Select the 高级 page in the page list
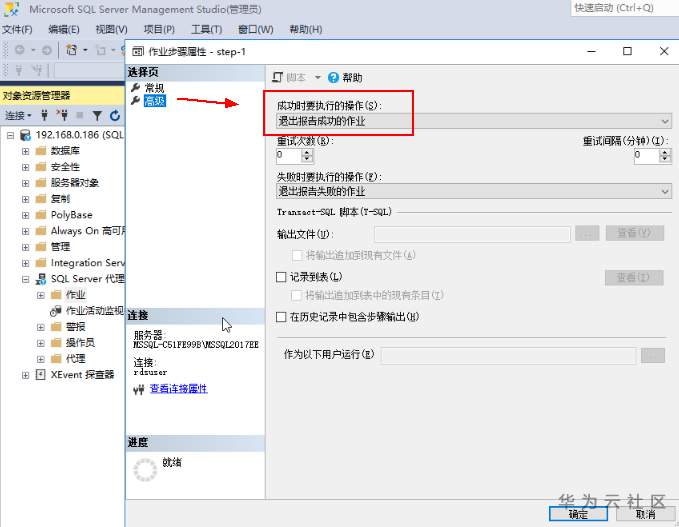This screenshot has height=527, width=679. (154, 101)
